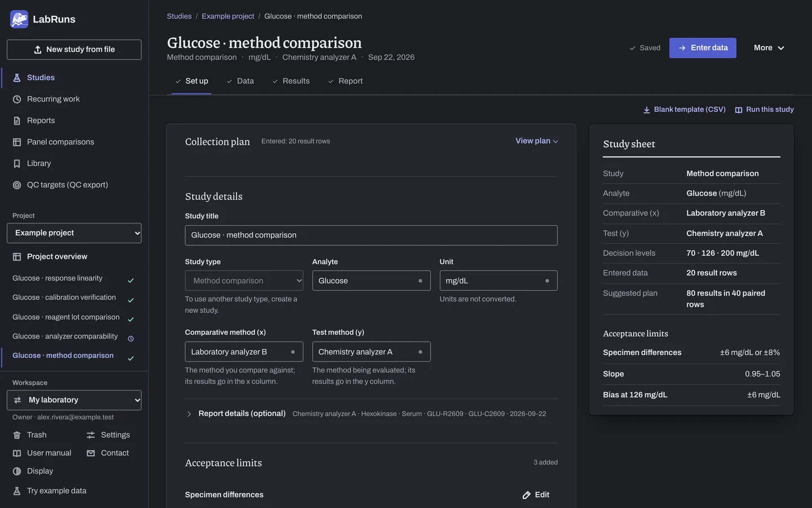The image size is (812, 508).
Task: Open QC targets target icon
Action: click(x=17, y=185)
